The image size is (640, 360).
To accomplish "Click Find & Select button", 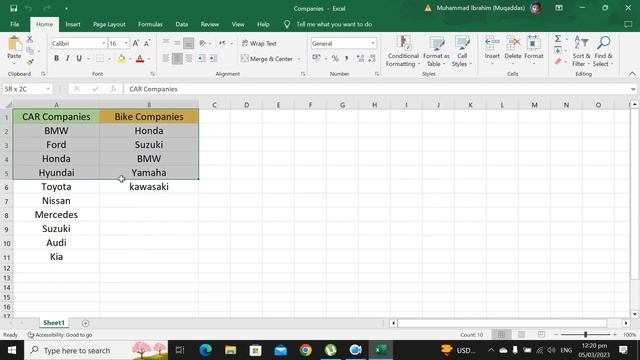I will point(603,51).
